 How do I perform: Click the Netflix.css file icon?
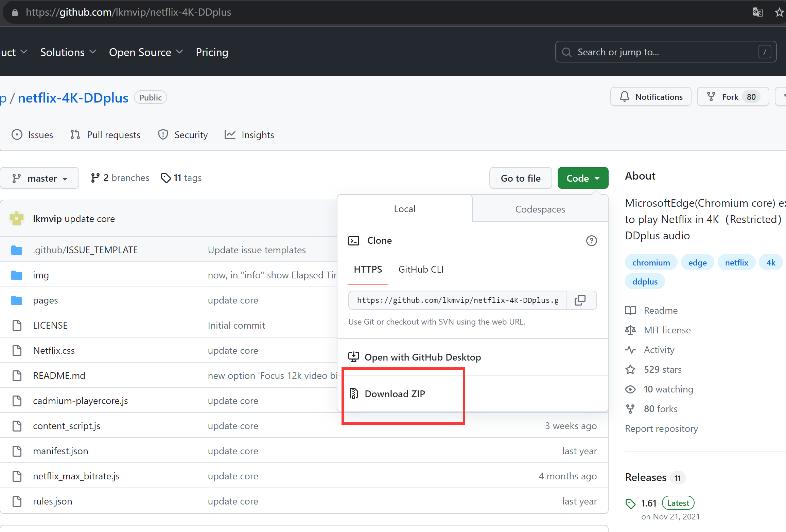tap(17, 350)
